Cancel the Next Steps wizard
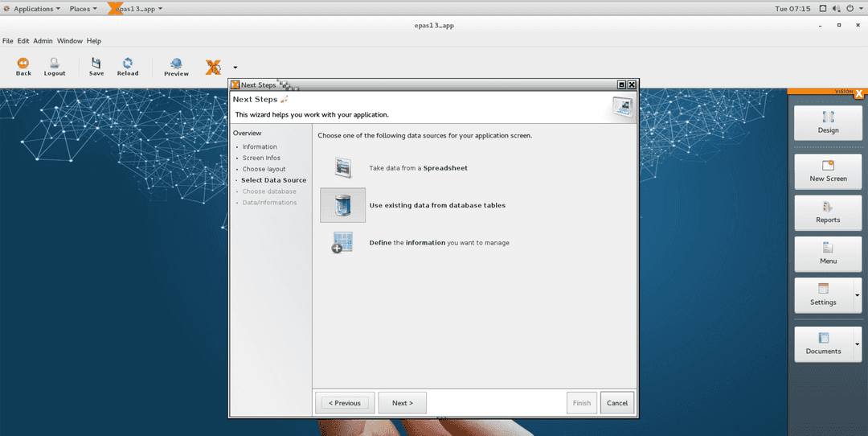Screen dimensions: 868x436 (617, 403)
